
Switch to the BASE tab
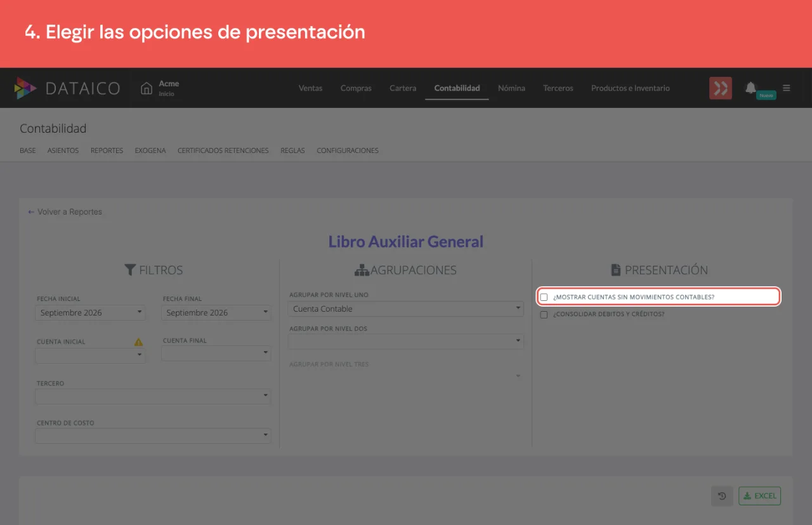click(x=28, y=150)
